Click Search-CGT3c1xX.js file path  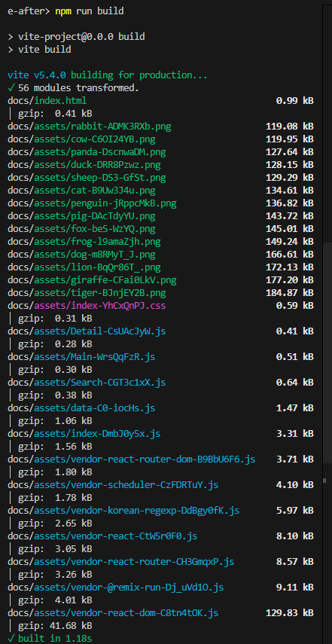[87, 383]
